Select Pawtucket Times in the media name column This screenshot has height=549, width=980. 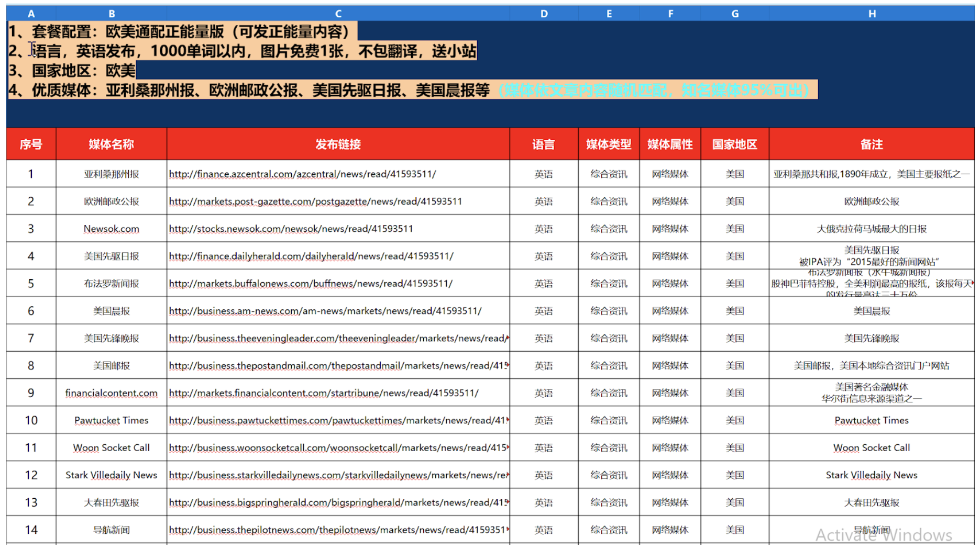(x=112, y=420)
